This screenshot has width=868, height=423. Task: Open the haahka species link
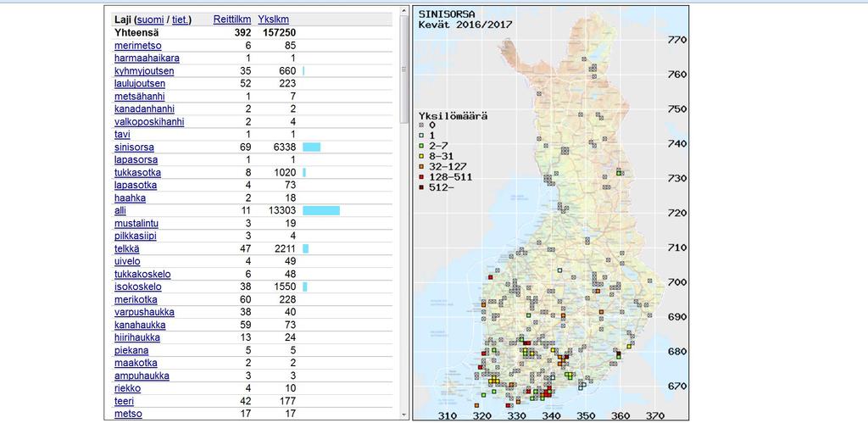coord(130,198)
